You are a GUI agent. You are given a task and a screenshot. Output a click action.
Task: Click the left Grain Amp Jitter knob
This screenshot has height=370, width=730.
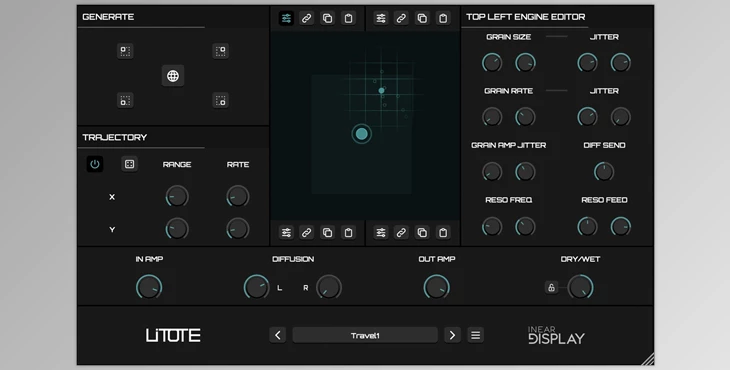[492, 172]
